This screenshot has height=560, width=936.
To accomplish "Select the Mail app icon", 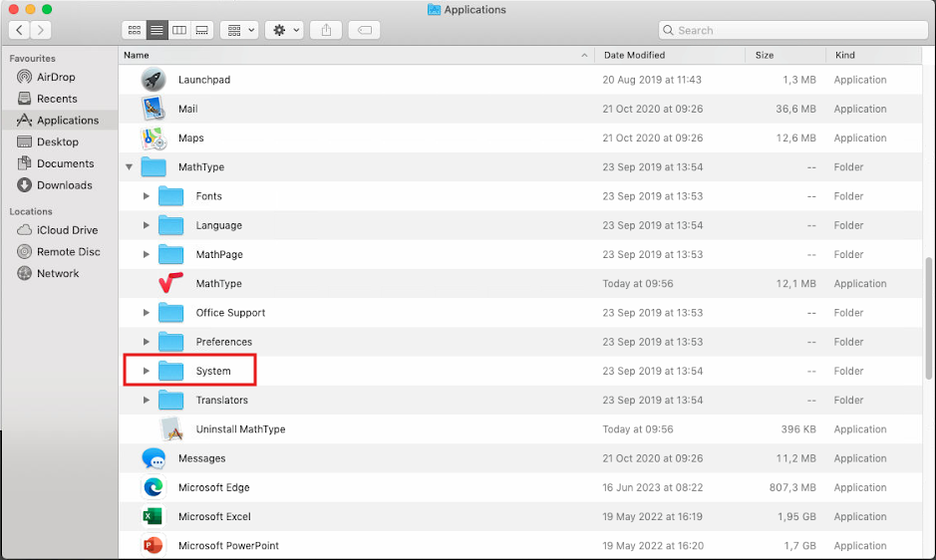I will pos(154,109).
